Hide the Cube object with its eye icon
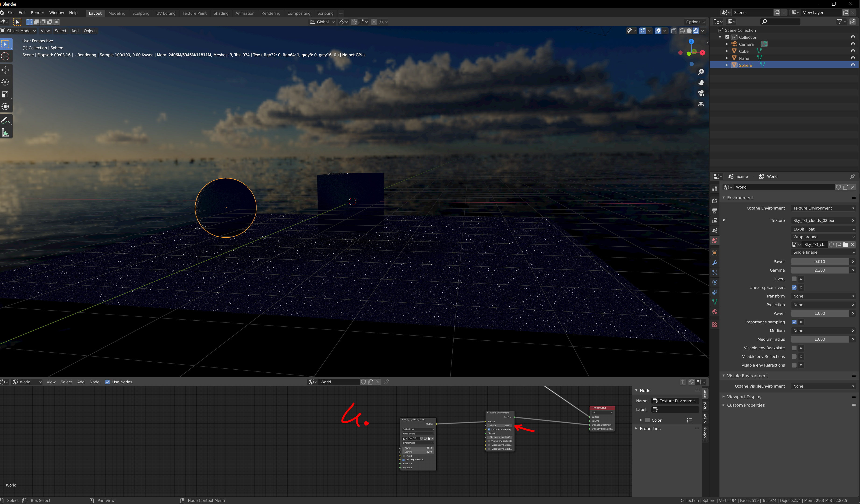860x504 pixels. pyautogui.click(x=853, y=51)
